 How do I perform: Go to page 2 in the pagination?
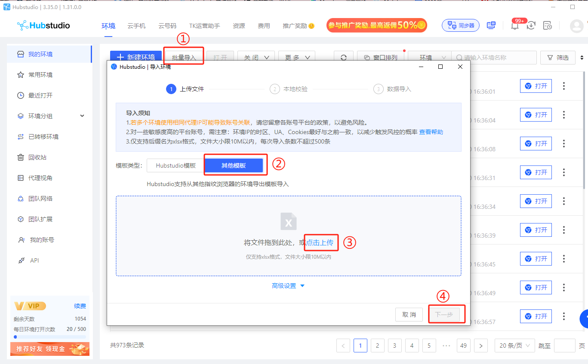coord(377,346)
